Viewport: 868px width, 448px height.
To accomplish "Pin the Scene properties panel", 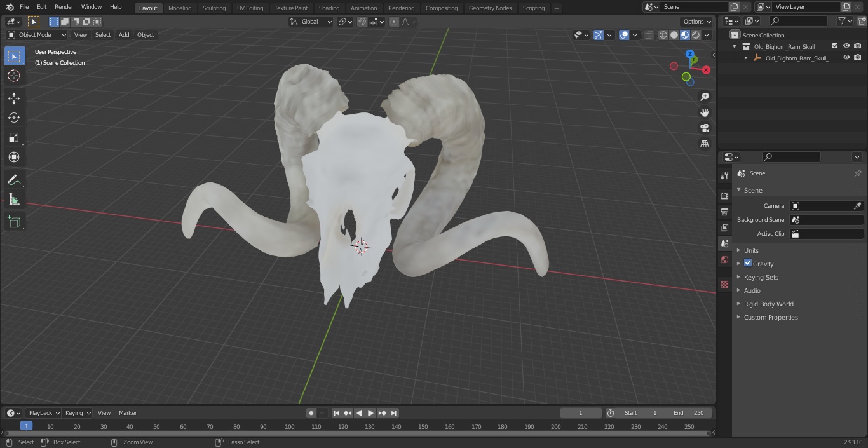I will pos(857,173).
